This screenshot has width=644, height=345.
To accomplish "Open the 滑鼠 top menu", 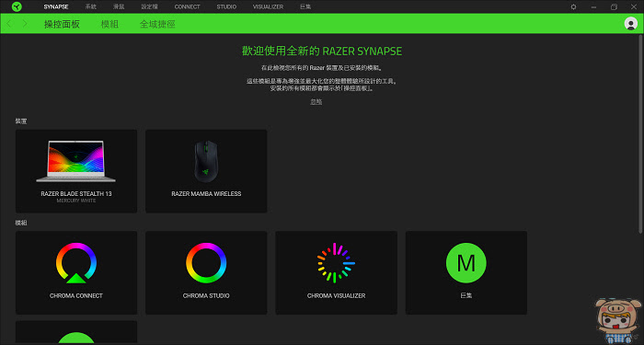I will (119, 7).
